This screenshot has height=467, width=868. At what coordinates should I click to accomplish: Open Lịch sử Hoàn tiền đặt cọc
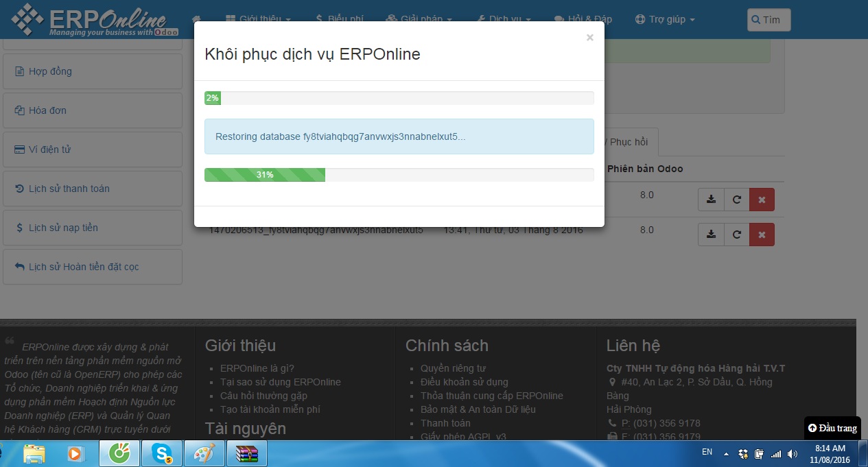pos(93,267)
